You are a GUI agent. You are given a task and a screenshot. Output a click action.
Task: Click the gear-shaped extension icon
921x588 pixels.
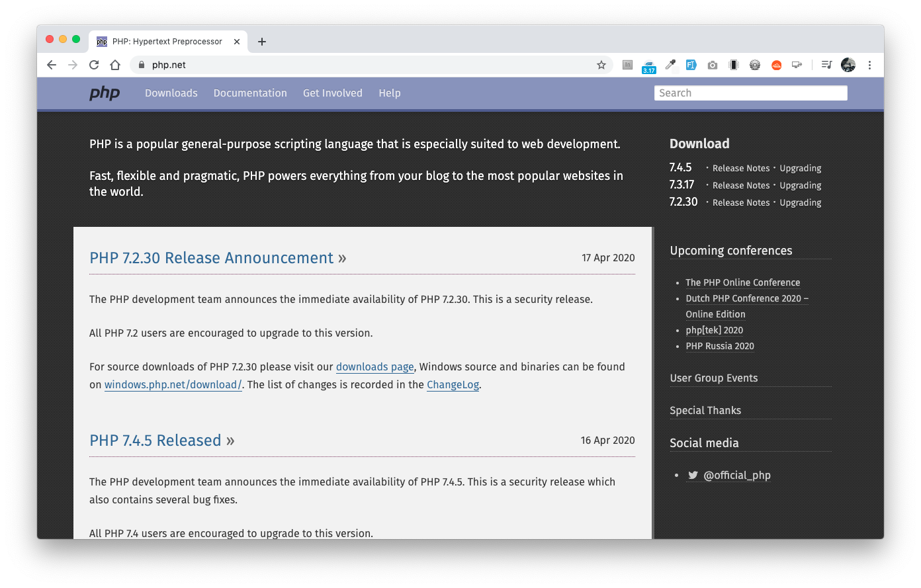click(x=755, y=65)
